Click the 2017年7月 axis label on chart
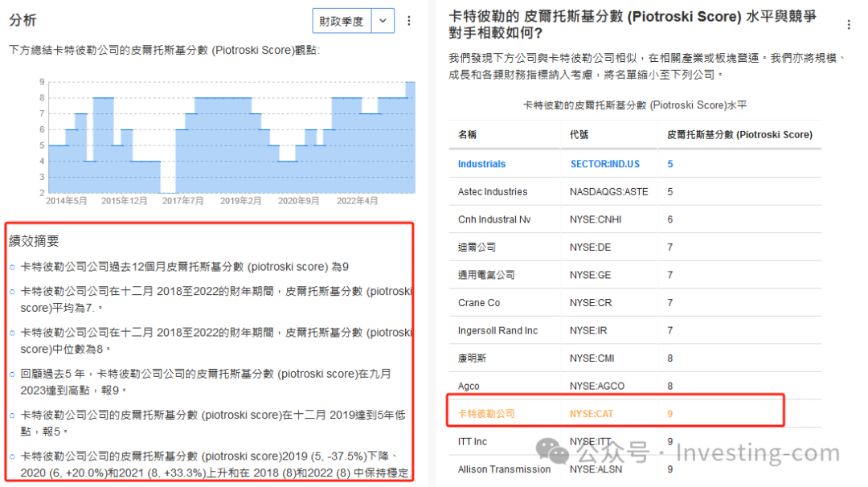Image resolution: width=868 pixels, height=487 pixels. click(182, 201)
